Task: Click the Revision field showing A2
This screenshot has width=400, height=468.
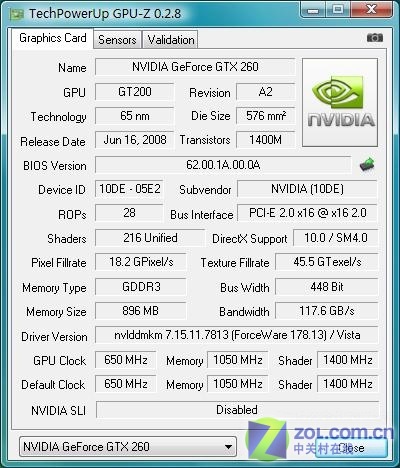Action: point(266,92)
